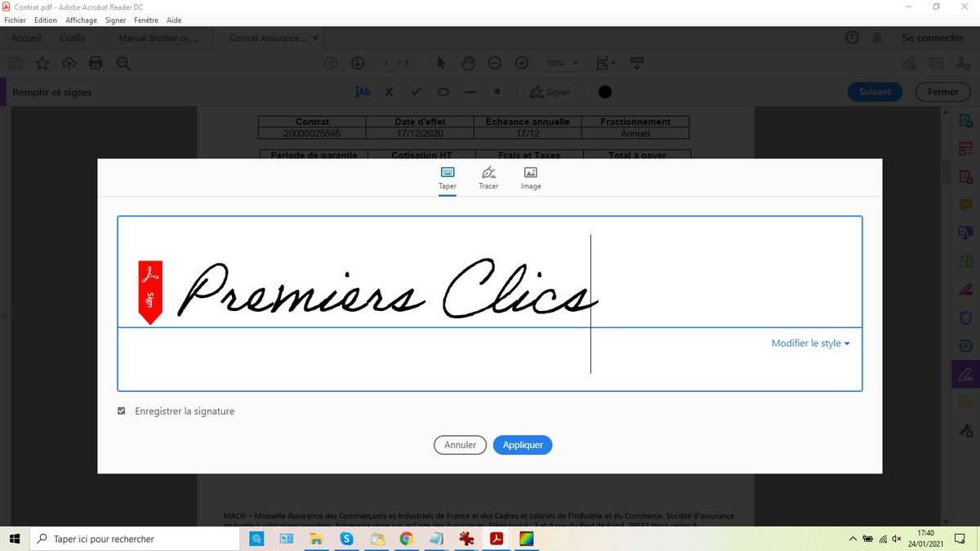Click the Appliquer button
This screenshot has height=551, width=980.
[523, 445]
